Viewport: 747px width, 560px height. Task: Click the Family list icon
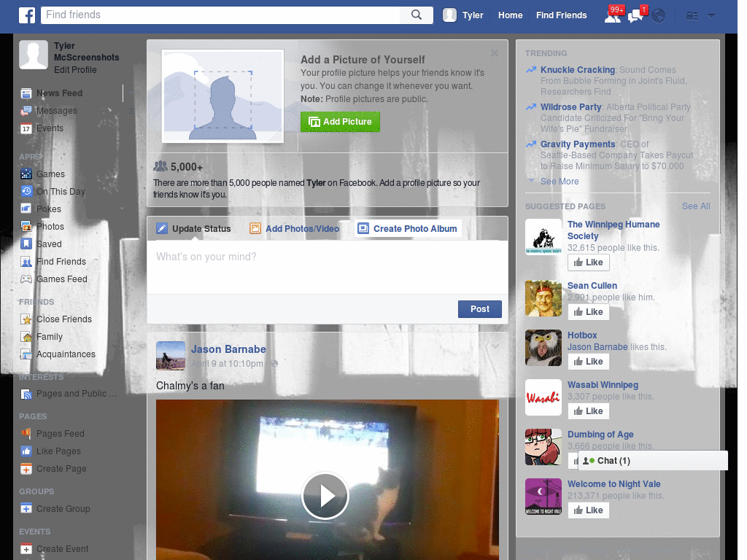coord(26,337)
